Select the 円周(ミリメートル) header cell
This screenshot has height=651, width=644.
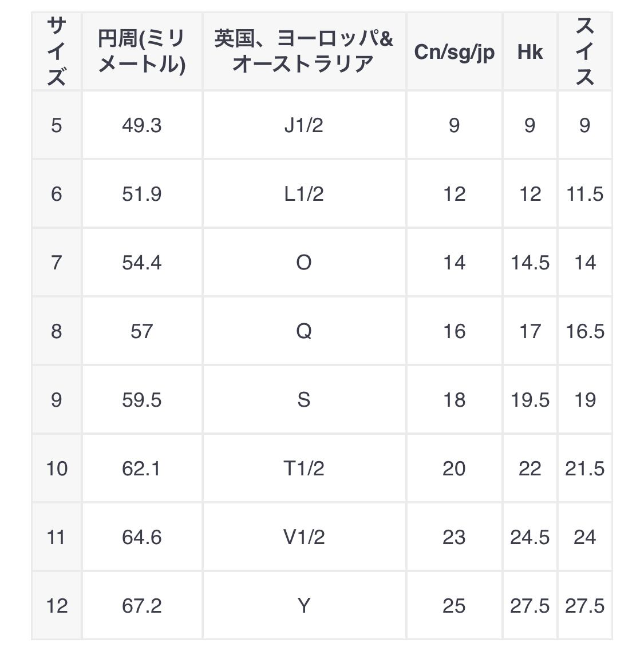(x=142, y=51)
